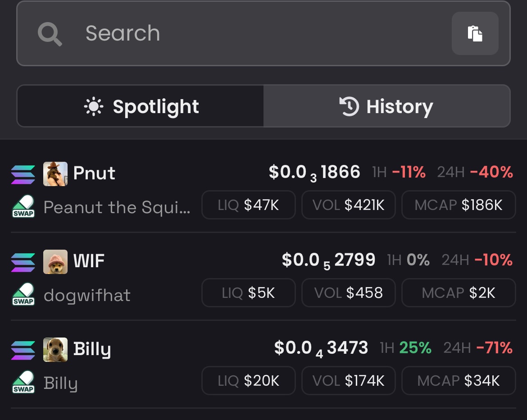
Task: Open the Billy puppy avatar
Action: (x=55, y=350)
